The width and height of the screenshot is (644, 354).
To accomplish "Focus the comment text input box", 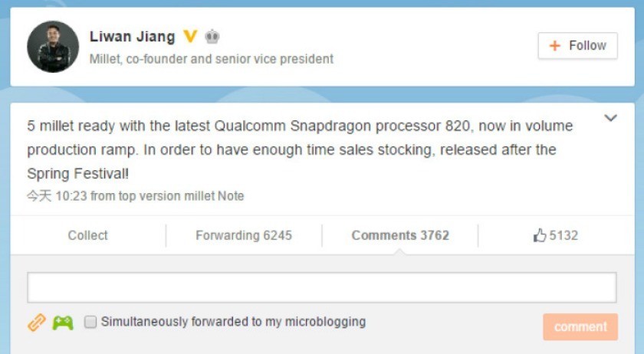I will point(321,287).
